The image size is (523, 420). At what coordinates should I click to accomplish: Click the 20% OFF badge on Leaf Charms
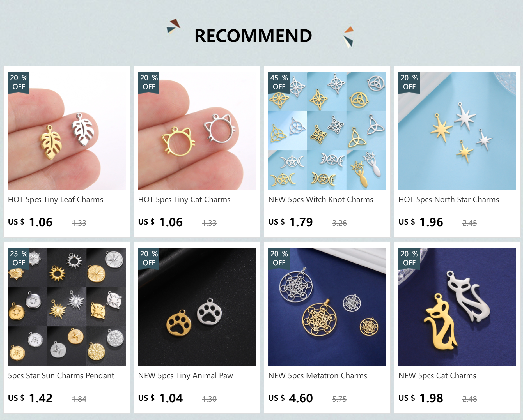pos(19,82)
